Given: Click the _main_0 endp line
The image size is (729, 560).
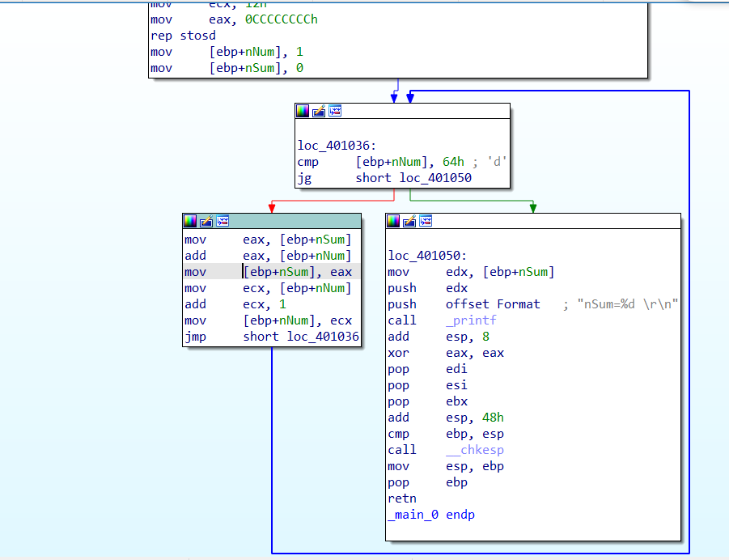Looking at the screenshot, I should tap(430, 515).
